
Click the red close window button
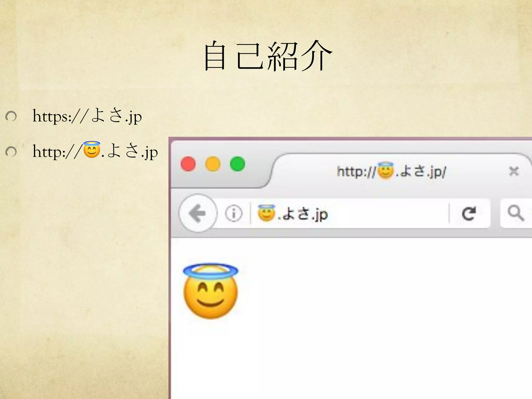pyautogui.click(x=188, y=164)
